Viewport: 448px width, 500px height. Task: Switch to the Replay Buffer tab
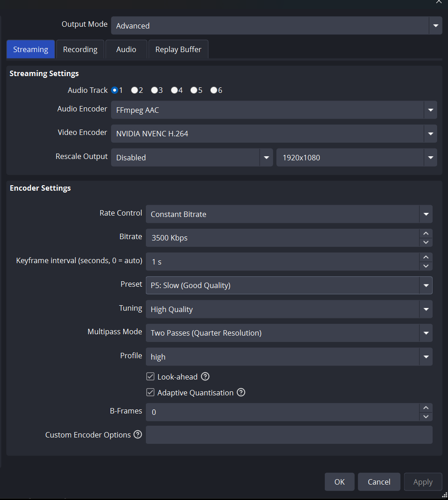tap(178, 49)
